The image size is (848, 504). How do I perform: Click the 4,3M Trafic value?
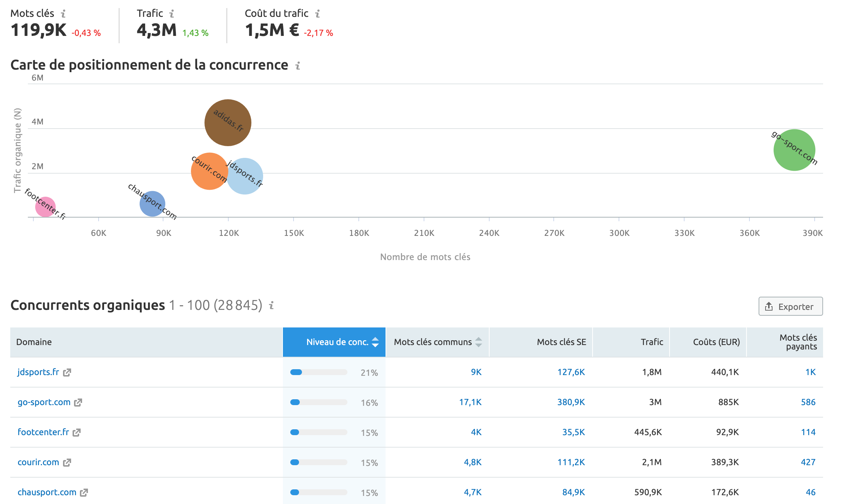[x=157, y=30]
